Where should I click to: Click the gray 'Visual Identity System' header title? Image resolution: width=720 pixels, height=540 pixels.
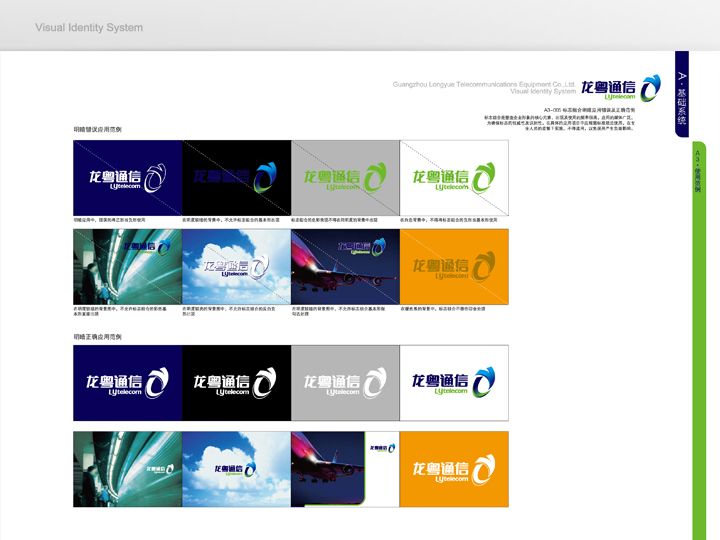[89, 28]
